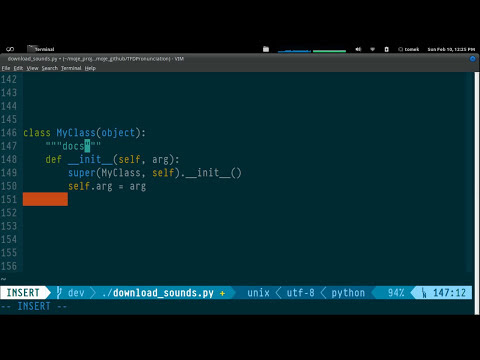The height and width of the screenshot is (360, 480).
Task: Click the orange highlighted block on line 151
Action: coord(45,199)
